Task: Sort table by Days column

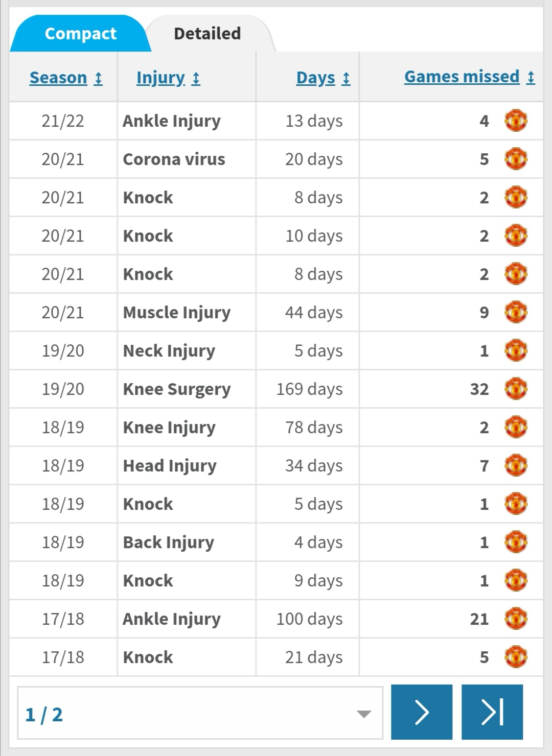Action: point(323,78)
